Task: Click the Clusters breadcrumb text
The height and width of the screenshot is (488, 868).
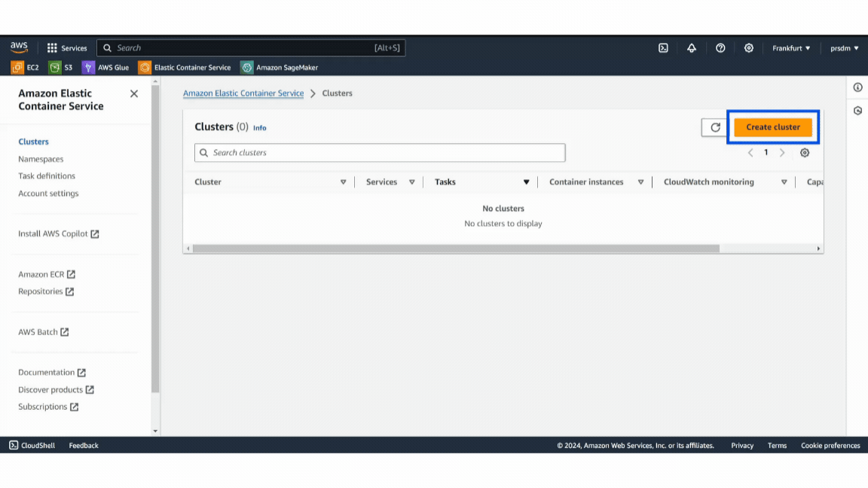Action: (337, 93)
